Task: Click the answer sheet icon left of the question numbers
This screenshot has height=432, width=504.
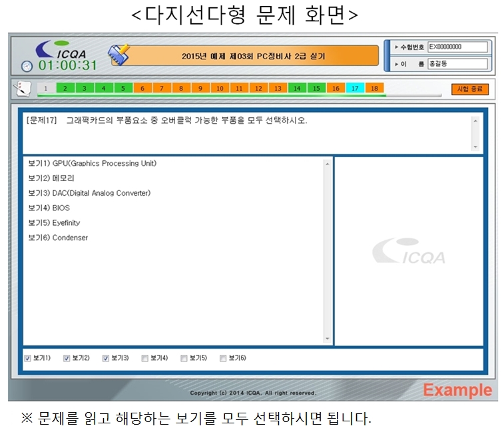Action: [x=22, y=88]
